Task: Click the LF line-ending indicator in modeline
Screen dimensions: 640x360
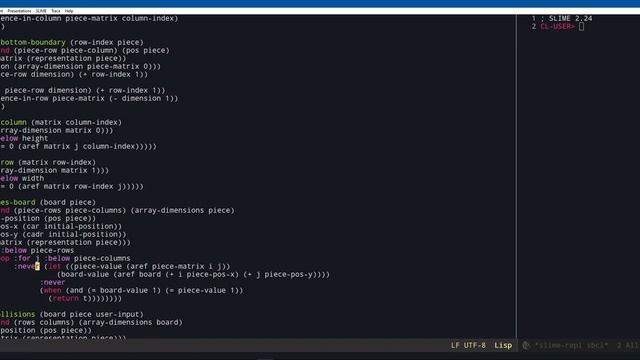Action: (455, 345)
